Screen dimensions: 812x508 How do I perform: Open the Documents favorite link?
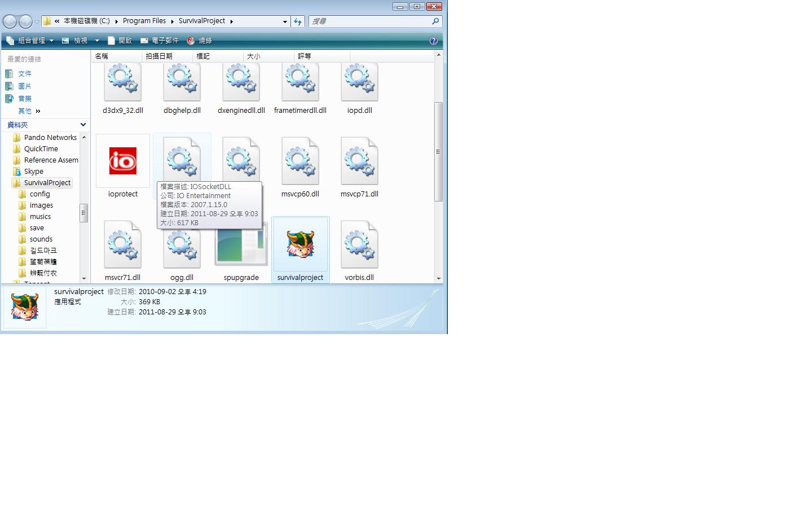click(x=25, y=74)
